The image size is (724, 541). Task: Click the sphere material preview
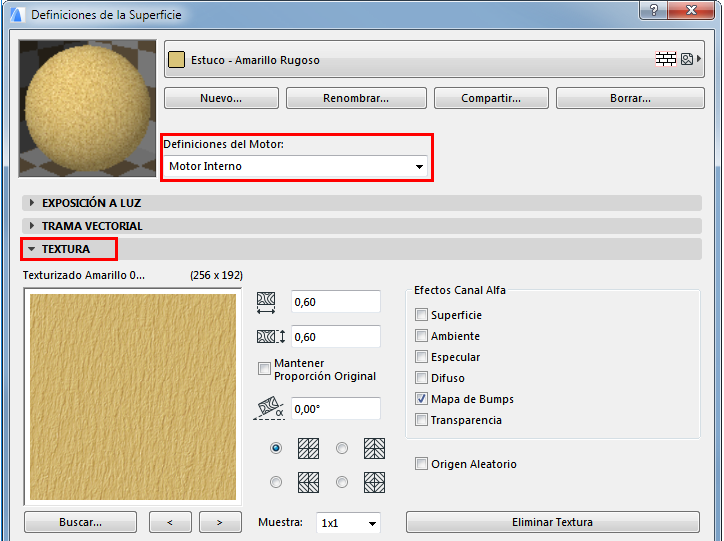[87, 108]
